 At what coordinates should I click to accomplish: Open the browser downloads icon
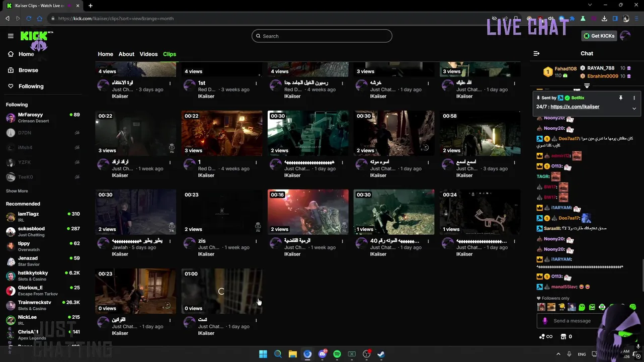tap(604, 19)
